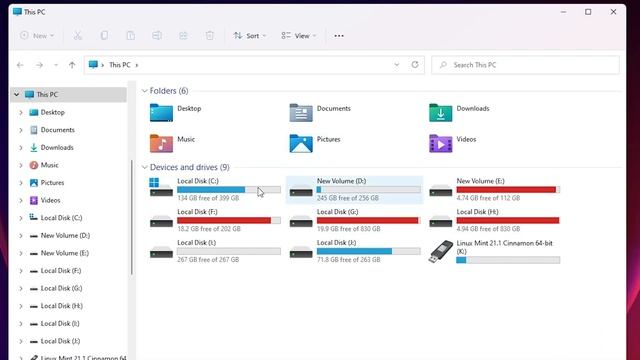This screenshot has width=640, height=360.
Task: Open the Videos folder icon
Action: (440, 143)
